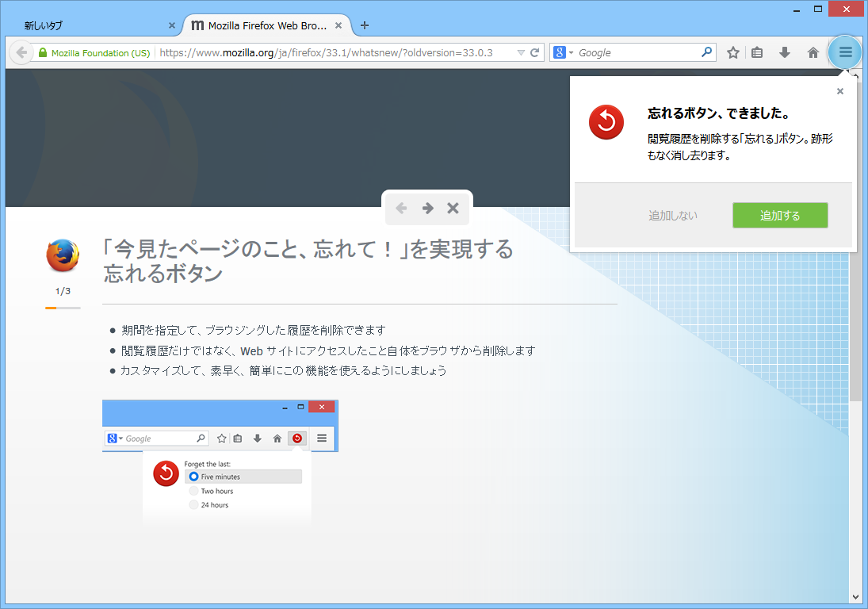Decline with the 追加しない button
Screen dimensions: 868x609
point(673,215)
